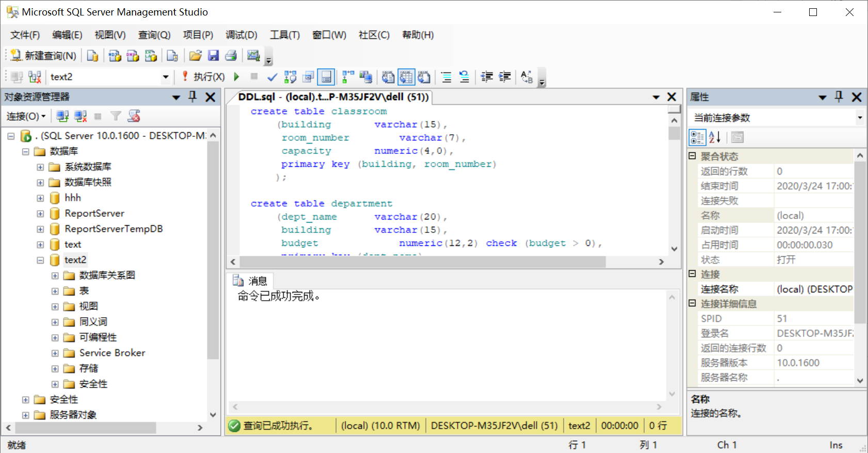868x453 pixels.
Task: Open the 帮助(H) menu
Action: 417,35
